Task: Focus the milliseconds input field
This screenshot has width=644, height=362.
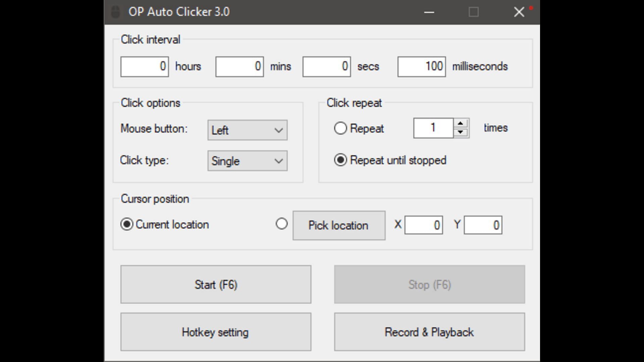Action: coord(422,67)
